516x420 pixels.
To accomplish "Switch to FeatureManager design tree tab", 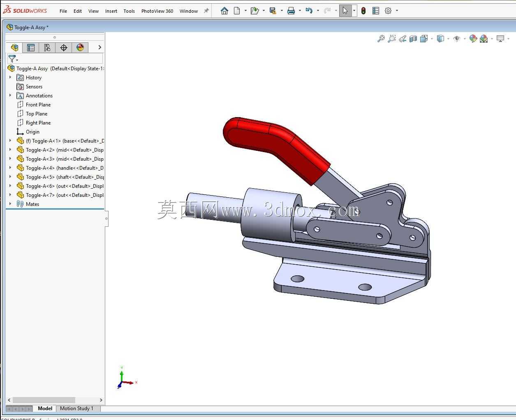I will tap(14, 48).
